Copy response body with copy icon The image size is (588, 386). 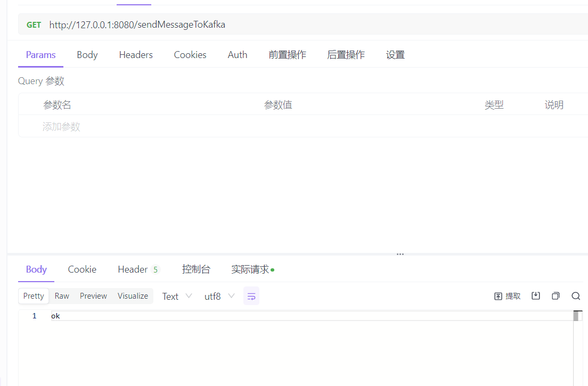tap(556, 296)
